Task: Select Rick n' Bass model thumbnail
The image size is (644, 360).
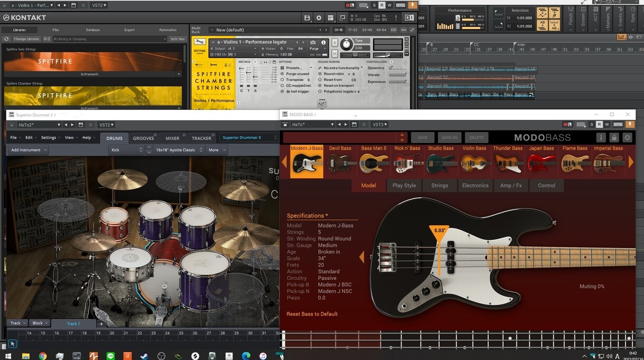Action: [x=408, y=162]
